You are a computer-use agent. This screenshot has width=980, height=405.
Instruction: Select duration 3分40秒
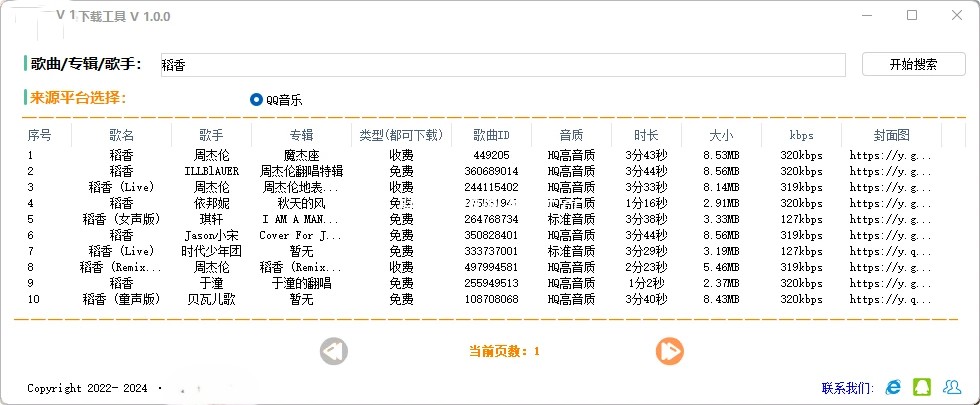(x=646, y=299)
